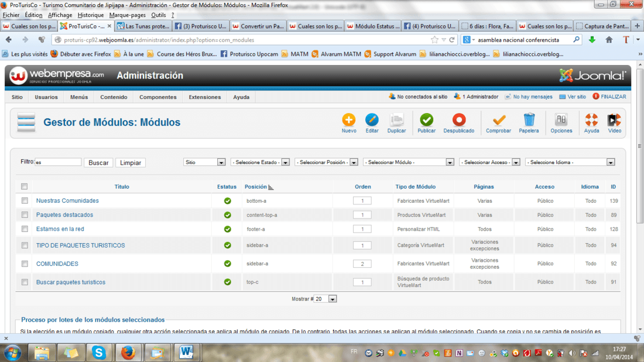
Task: Click the Editar pencil icon
Action: click(x=372, y=120)
